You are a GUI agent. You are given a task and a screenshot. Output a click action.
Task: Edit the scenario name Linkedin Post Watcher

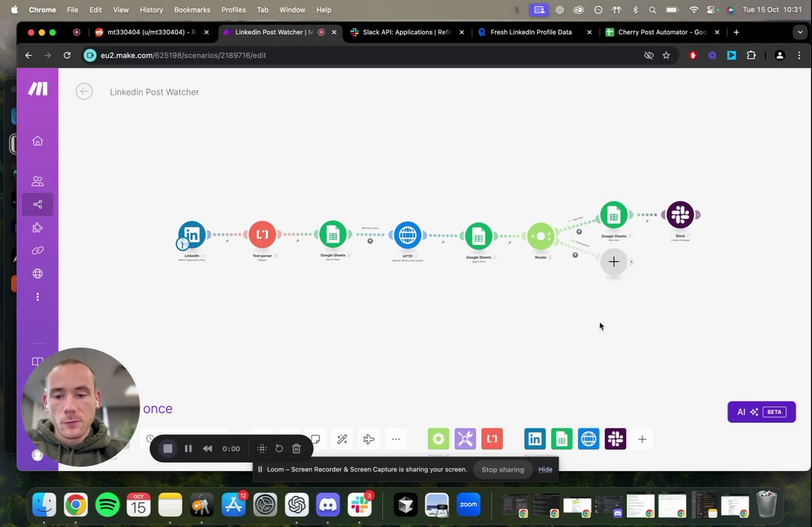click(x=154, y=92)
